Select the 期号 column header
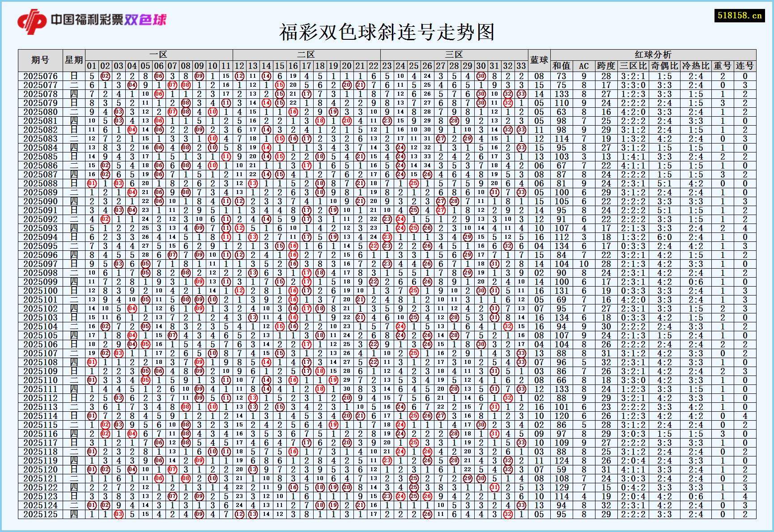 40,59
